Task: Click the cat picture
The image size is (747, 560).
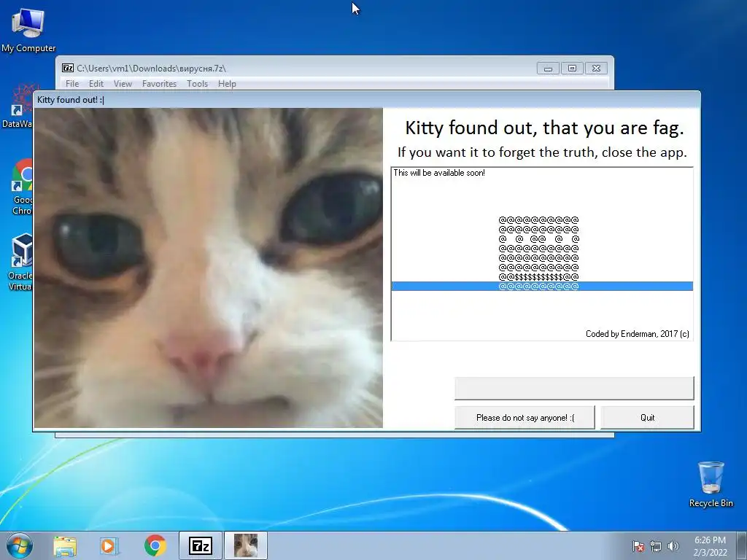Action: [x=208, y=268]
